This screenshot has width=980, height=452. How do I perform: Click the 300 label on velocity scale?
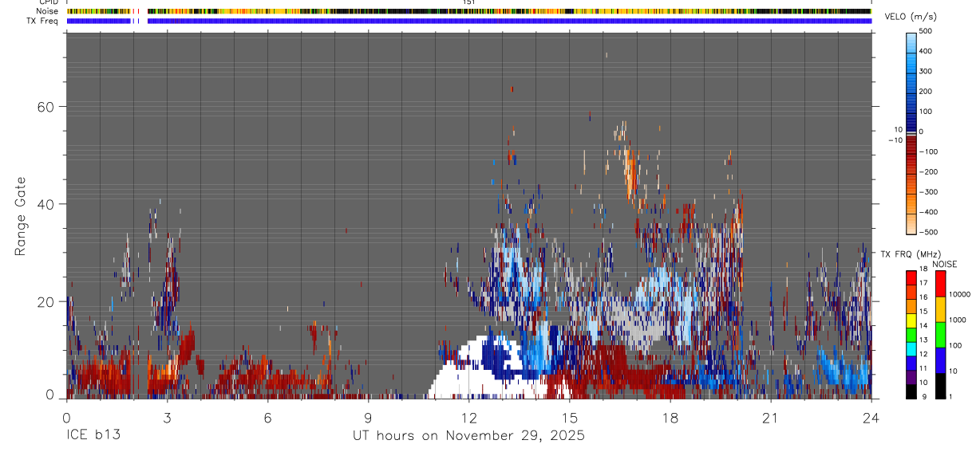pos(927,71)
